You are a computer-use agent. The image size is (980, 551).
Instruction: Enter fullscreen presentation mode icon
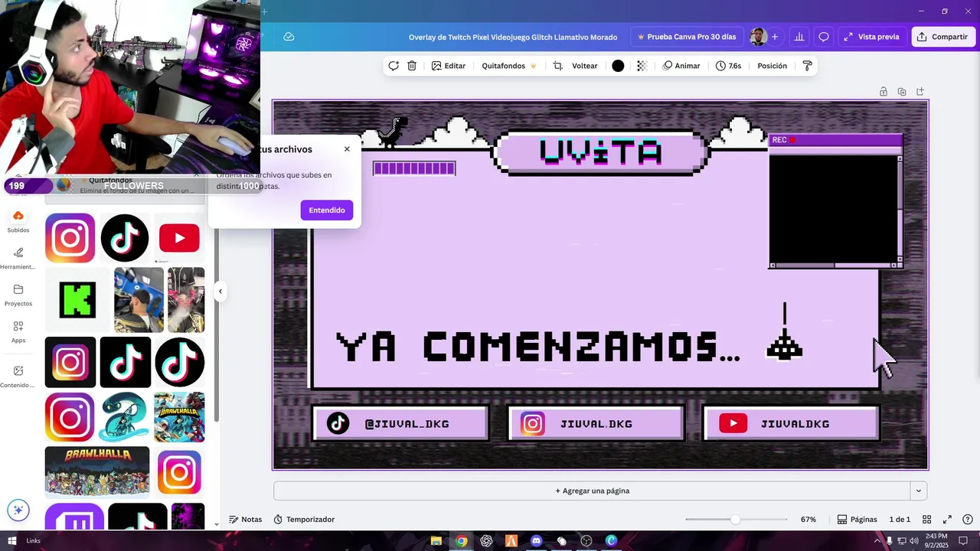point(947,520)
